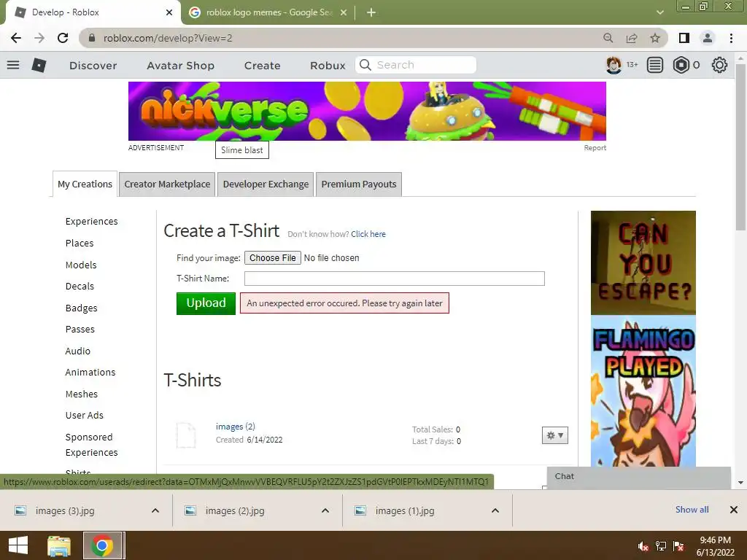Expand options for images (3).jpg download

click(155, 510)
